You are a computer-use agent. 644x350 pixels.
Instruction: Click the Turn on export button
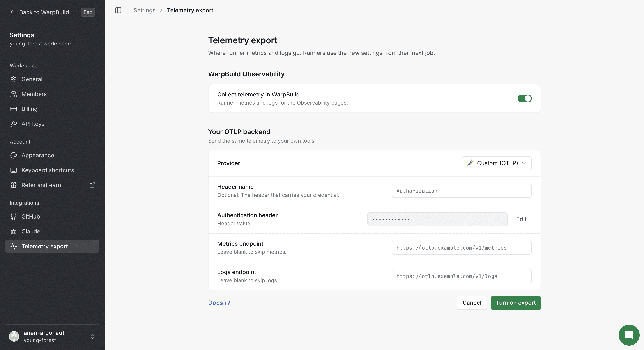[x=515, y=303]
